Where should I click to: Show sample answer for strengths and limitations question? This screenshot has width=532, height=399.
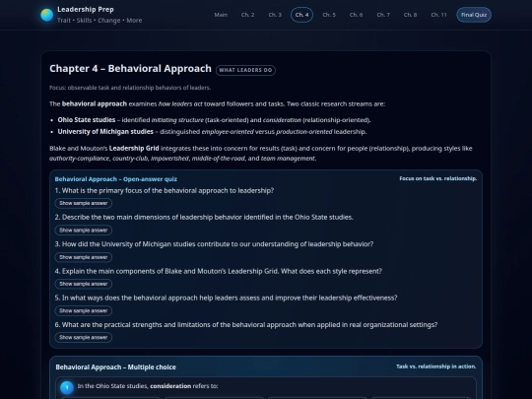click(84, 338)
